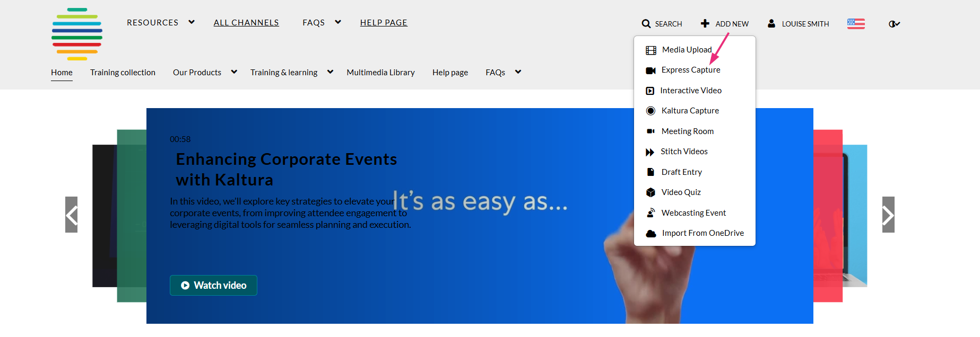Click the SEARCH label
The height and width of the screenshot is (337, 980).
[x=669, y=24]
